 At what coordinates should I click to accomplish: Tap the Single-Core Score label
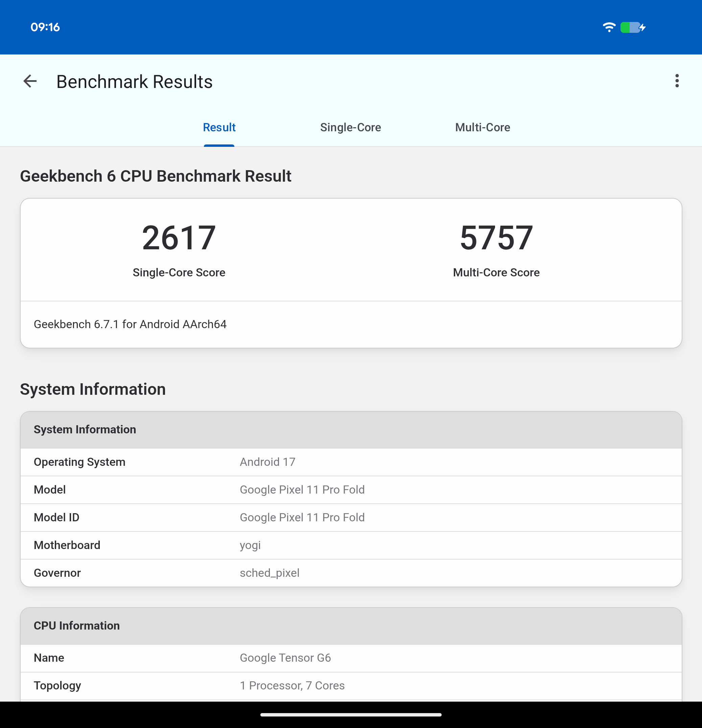coord(179,272)
